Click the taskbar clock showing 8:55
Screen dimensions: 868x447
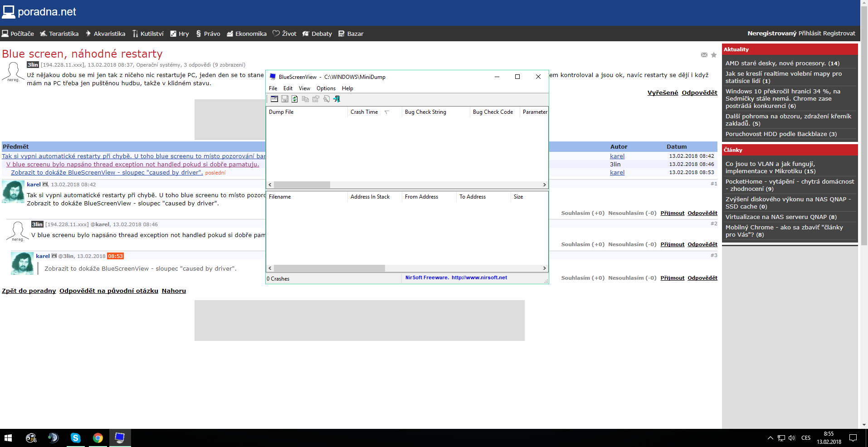point(829,438)
